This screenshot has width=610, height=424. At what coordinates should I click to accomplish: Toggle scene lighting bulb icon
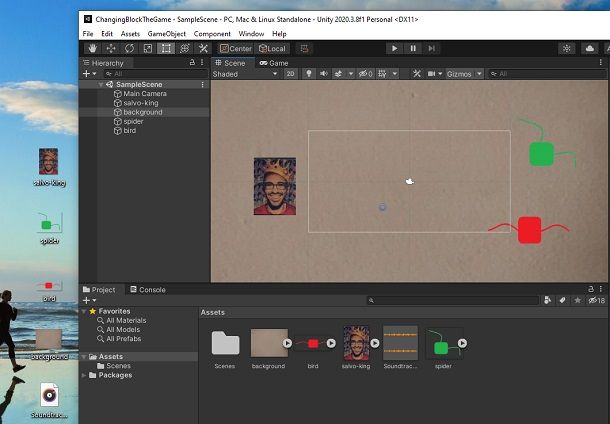coord(309,74)
